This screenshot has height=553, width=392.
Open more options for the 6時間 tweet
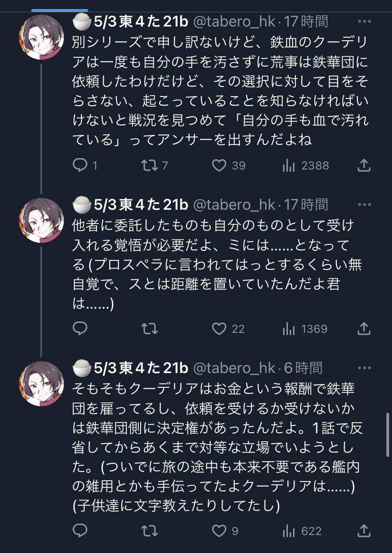(x=364, y=368)
